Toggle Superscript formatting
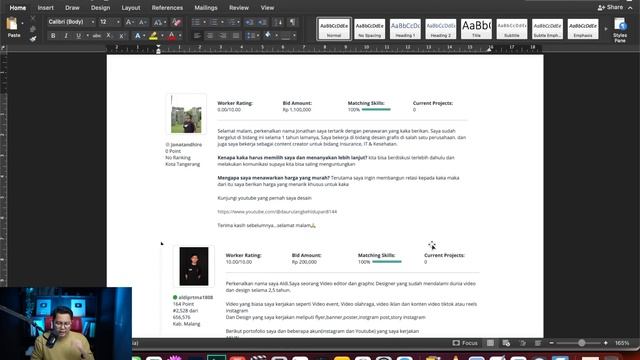The image size is (640, 360). click(x=122, y=36)
